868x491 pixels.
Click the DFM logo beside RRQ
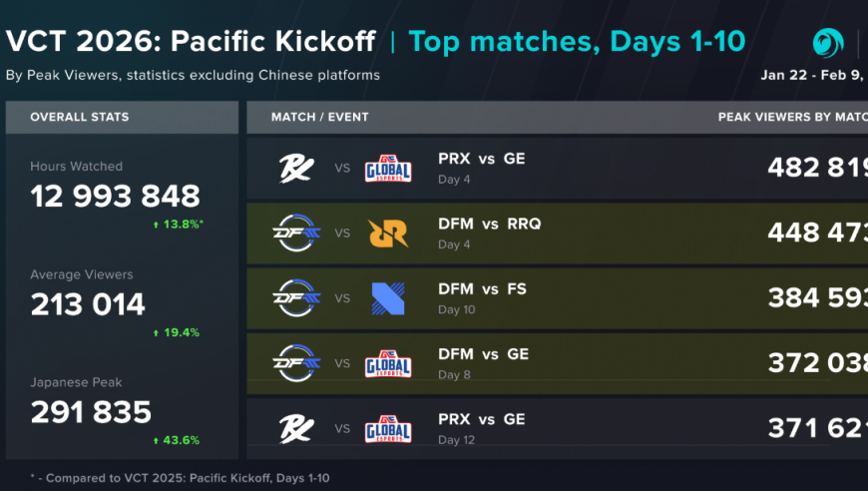click(296, 233)
